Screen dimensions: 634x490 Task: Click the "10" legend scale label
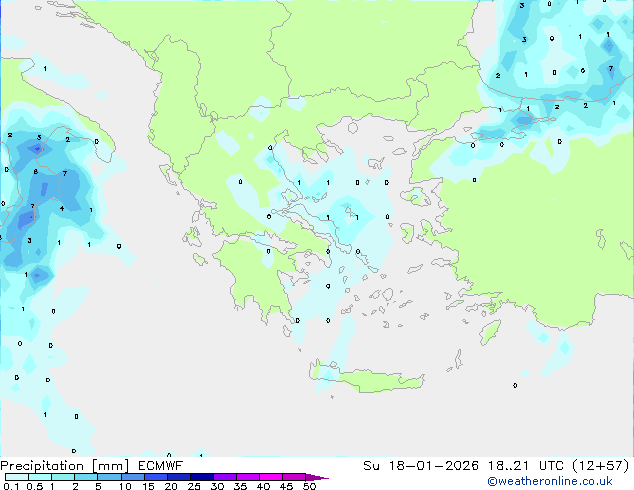click(125, 486)
